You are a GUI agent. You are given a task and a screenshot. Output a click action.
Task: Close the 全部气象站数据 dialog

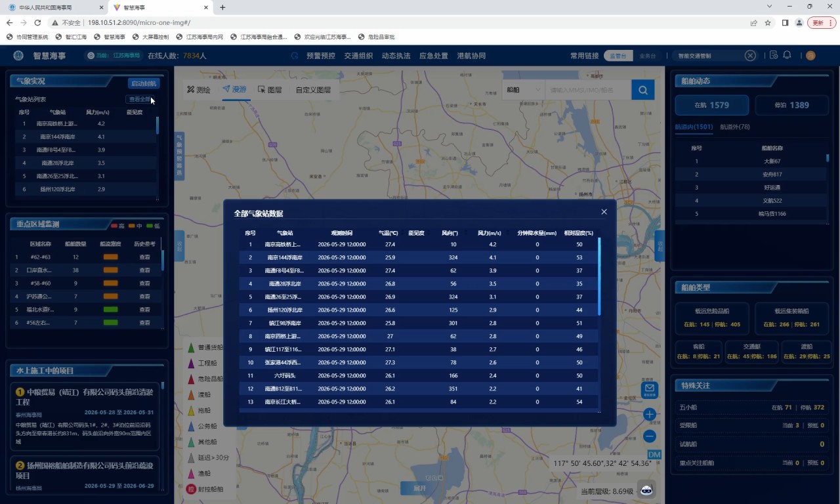pos(604,212)
